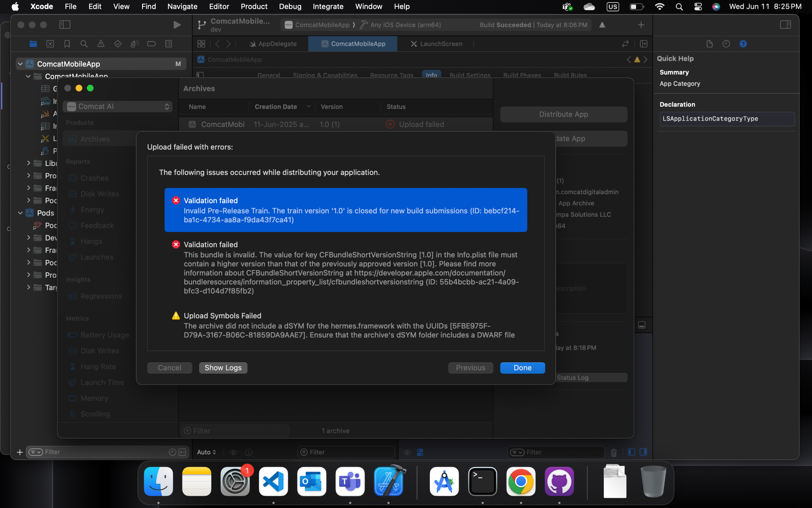Click the Run play button in toolbar
Viewport: 812px width, 508px height.
177,25
